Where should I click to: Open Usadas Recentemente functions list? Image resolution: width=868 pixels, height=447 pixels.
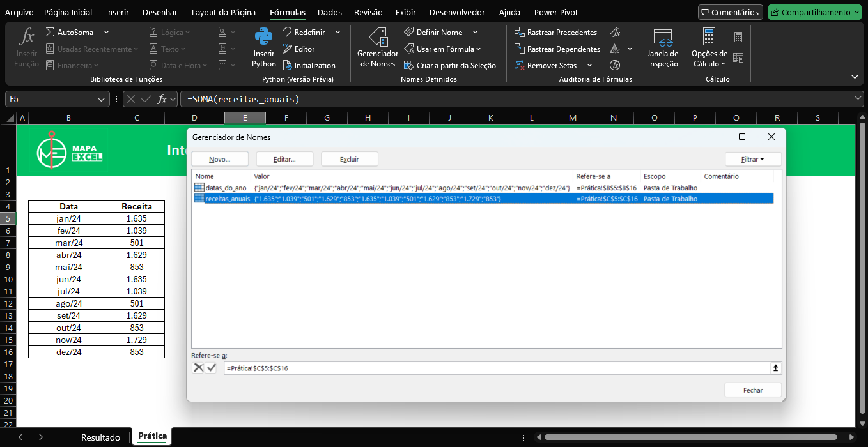92,49
